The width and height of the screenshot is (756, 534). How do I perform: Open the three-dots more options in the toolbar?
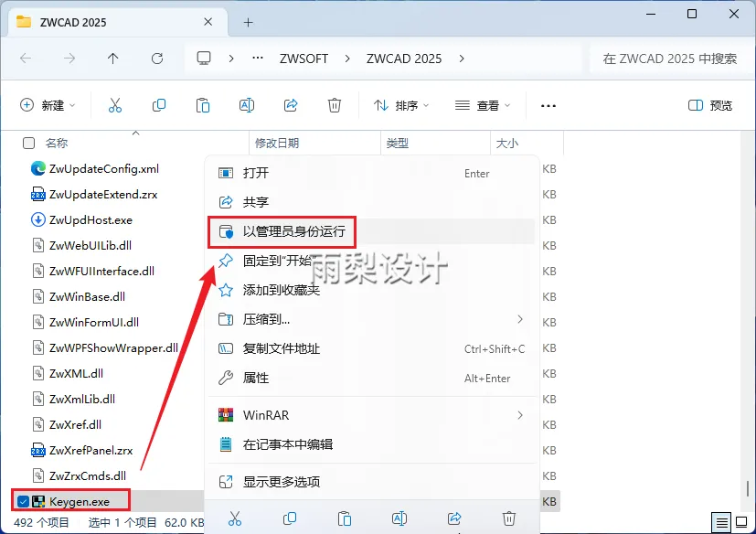pyautogui.click(x=548, y=106)
